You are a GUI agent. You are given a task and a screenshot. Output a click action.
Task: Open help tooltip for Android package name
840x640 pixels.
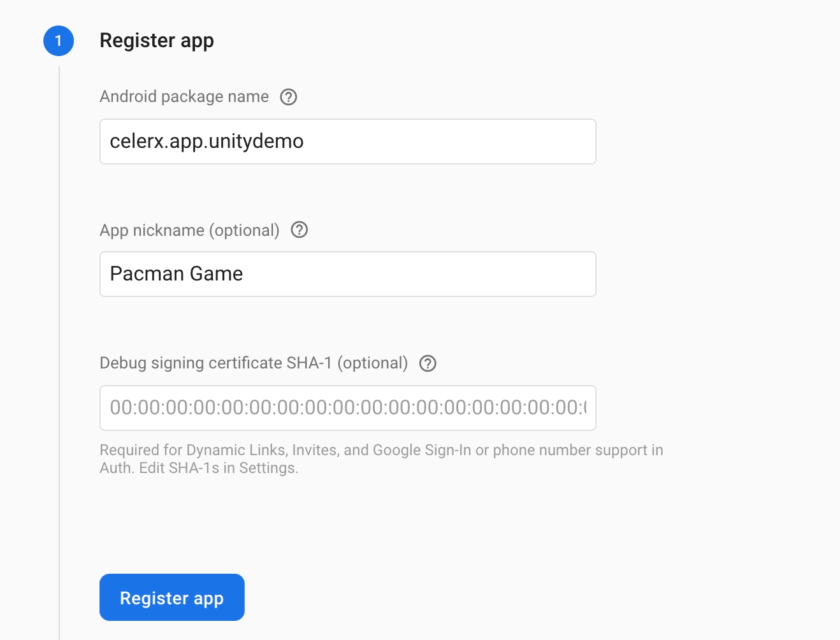(x=289, y=97)
